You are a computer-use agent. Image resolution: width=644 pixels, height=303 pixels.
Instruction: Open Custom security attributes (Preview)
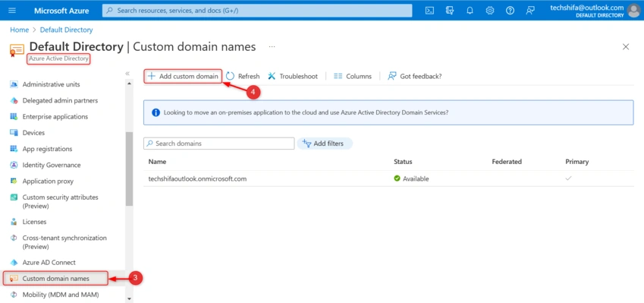[x=61, y=201]
